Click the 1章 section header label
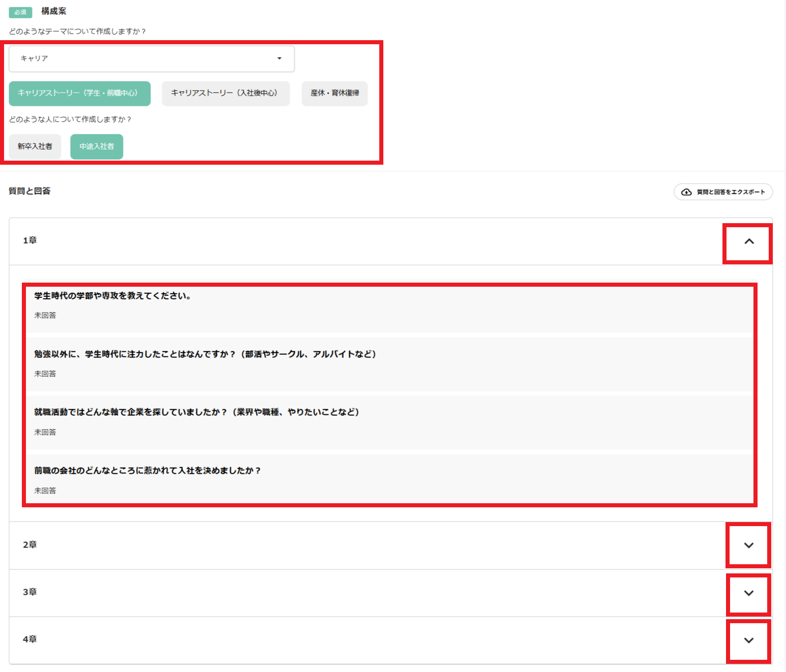 click(30, 240)
